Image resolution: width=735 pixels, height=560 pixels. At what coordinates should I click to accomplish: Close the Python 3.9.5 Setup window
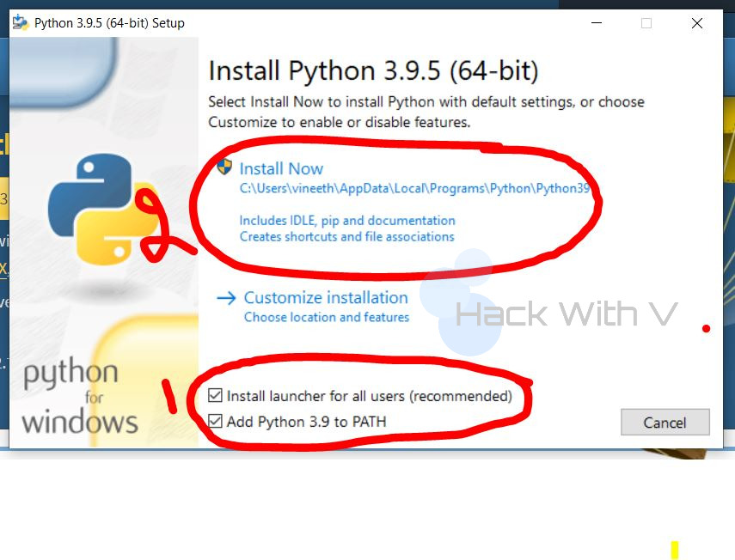coord(697,23)
